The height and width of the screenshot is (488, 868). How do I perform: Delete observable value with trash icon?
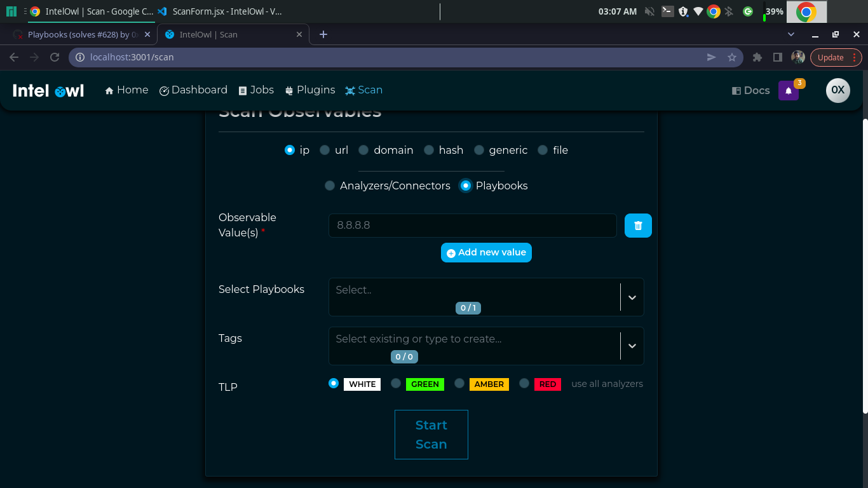point(638,226)
